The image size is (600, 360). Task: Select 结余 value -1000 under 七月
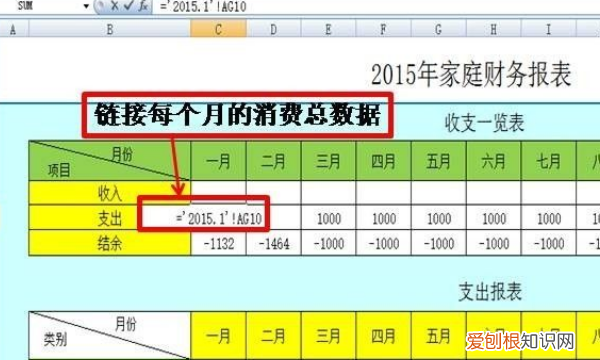[548, 243]
